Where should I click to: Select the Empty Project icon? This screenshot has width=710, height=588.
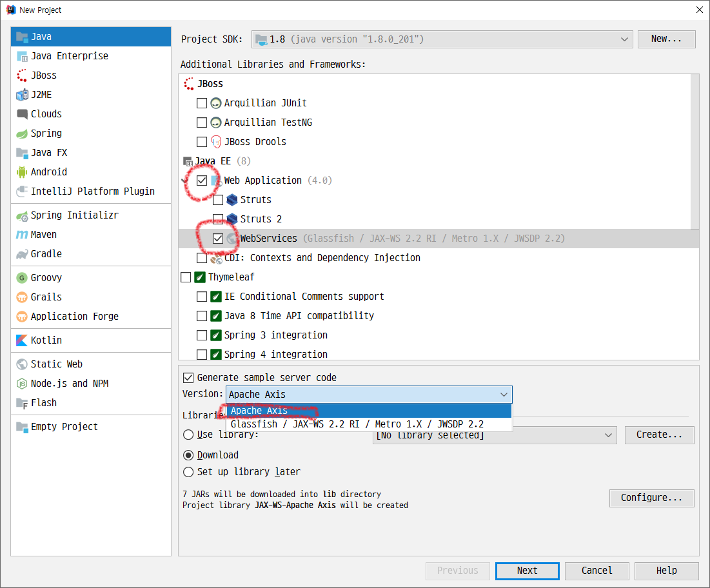click(22, 427)
